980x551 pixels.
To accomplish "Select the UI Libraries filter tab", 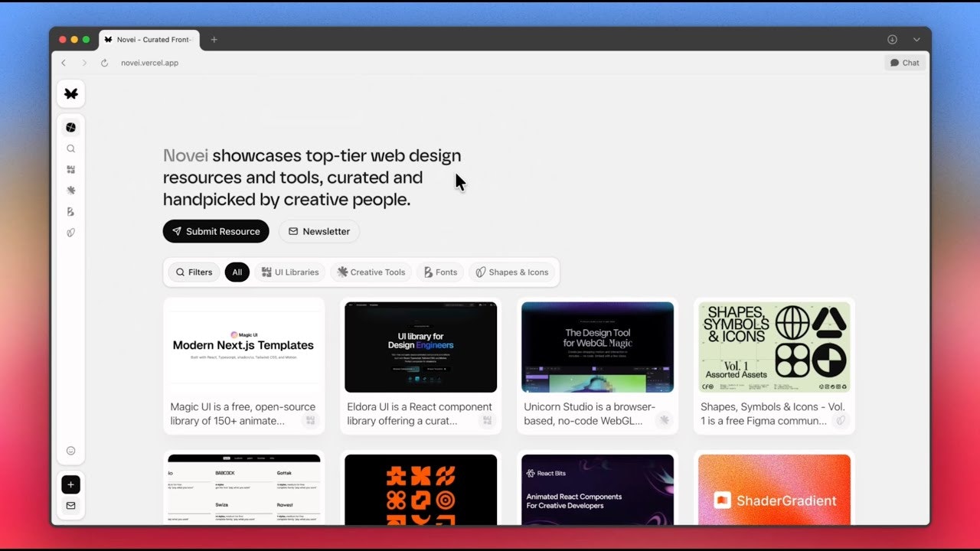I will 290,272.
